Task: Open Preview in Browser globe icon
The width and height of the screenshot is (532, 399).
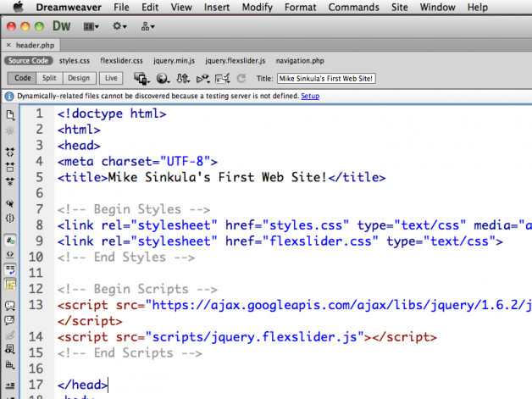Action: pos(163,79)
